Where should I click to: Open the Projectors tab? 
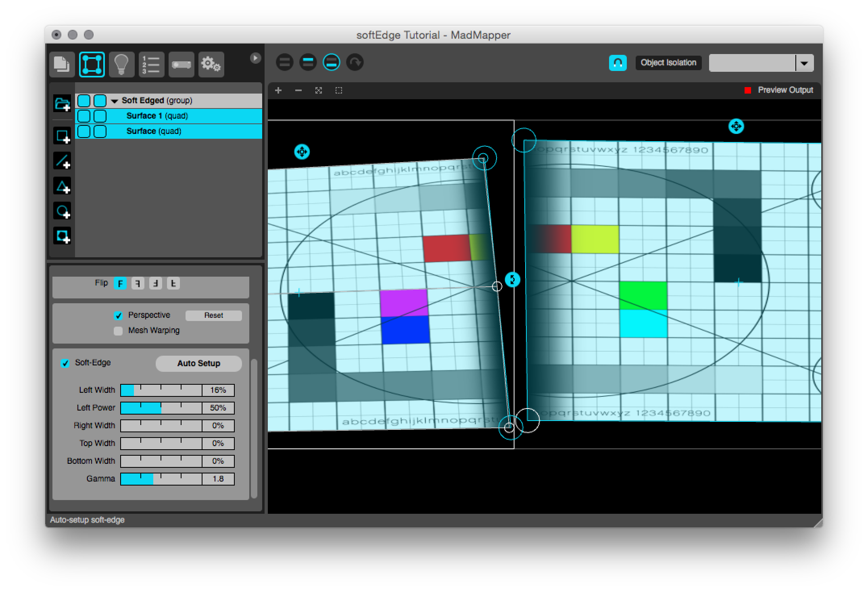[x=181, y=64]
